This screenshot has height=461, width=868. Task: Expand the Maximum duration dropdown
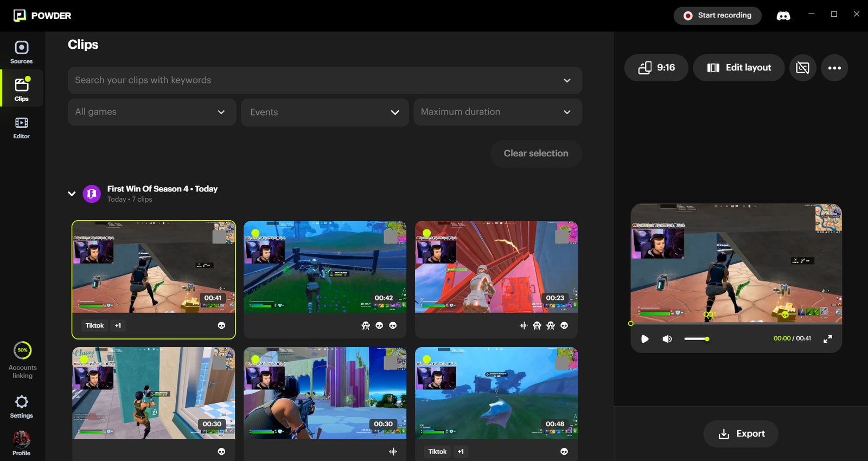point(497,112)
